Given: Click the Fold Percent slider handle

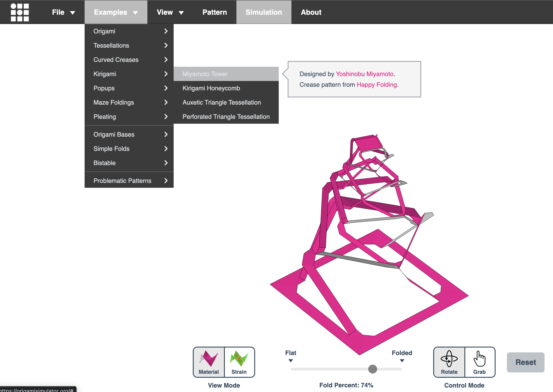Looking at the screenshot, I should [372, 369].
